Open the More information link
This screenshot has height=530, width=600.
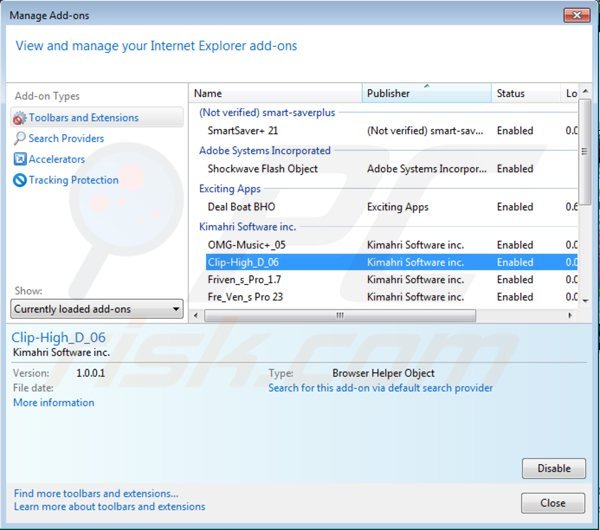tap(54, 403)
